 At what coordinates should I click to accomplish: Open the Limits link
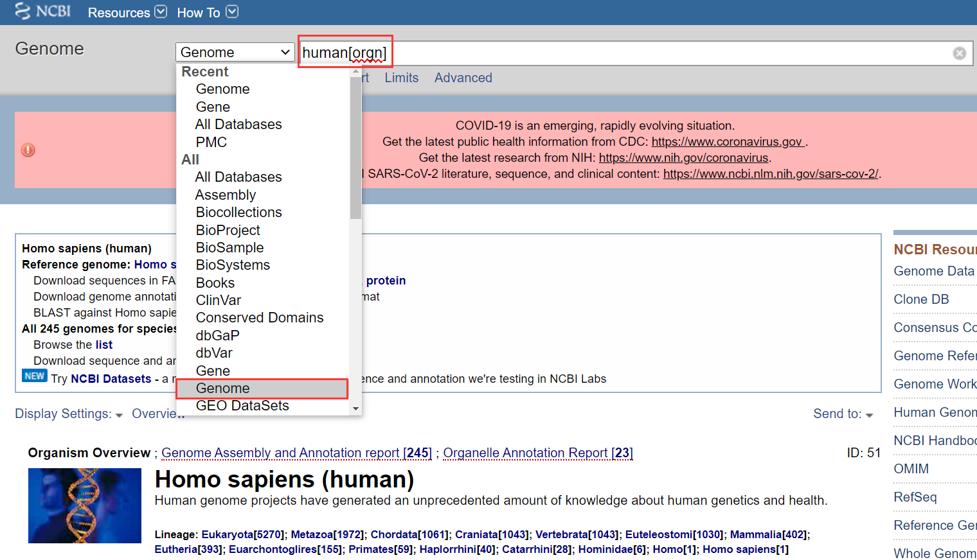coord(402,78)
